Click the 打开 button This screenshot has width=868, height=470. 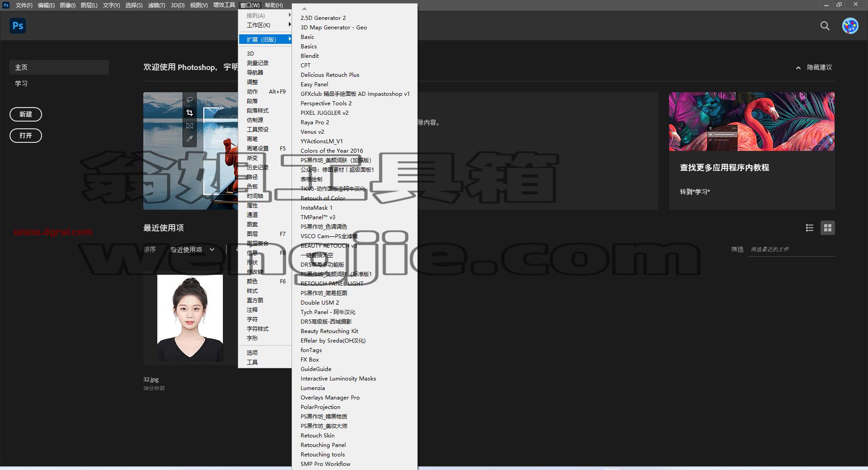click(x=26, y=136)
